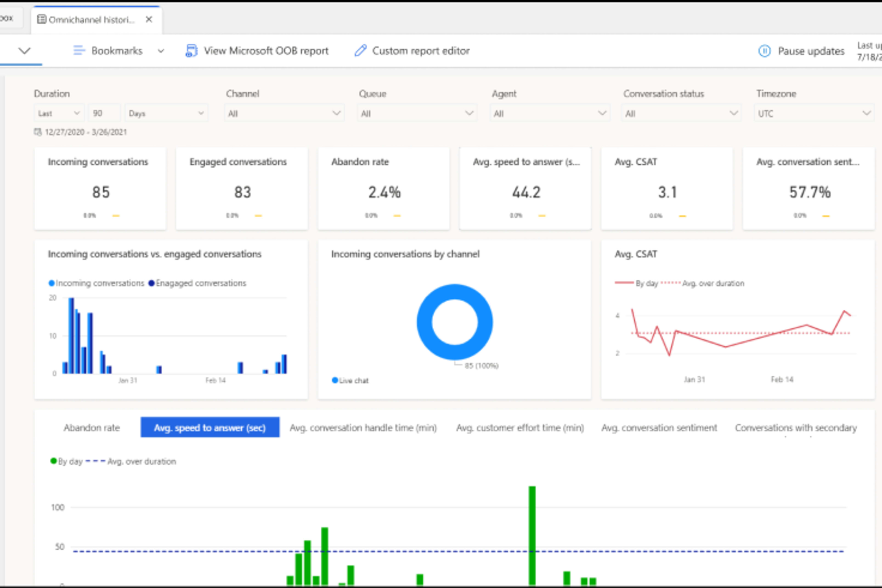Click the Avg. conversation sentiment card 57.7%

809,189
